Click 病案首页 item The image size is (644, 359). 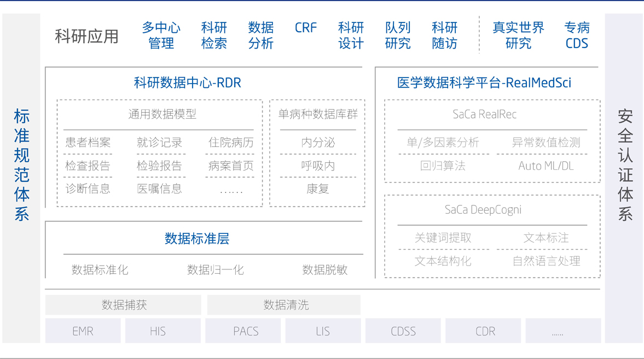[231, 166]
